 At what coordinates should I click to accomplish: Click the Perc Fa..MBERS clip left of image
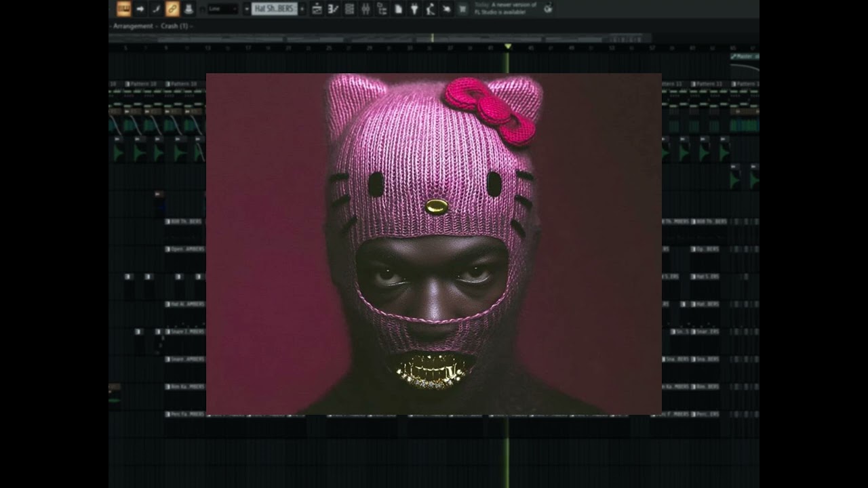pos(184,413)
